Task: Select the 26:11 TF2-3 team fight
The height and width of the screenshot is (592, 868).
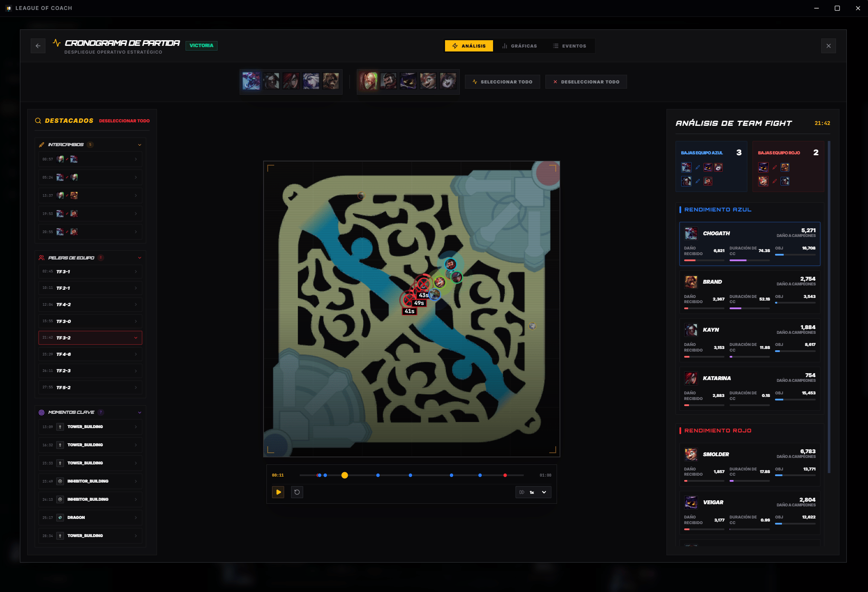Action: tap(90, 371)
